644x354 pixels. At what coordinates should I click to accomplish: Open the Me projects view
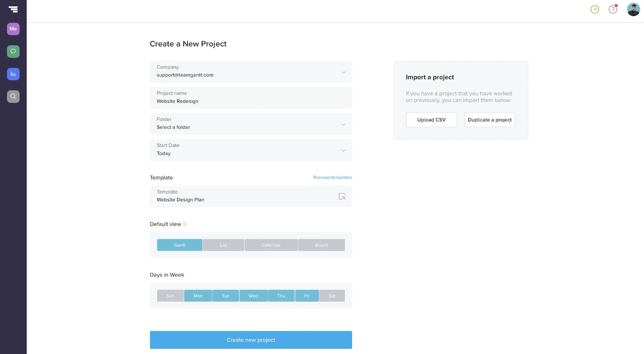13,29
